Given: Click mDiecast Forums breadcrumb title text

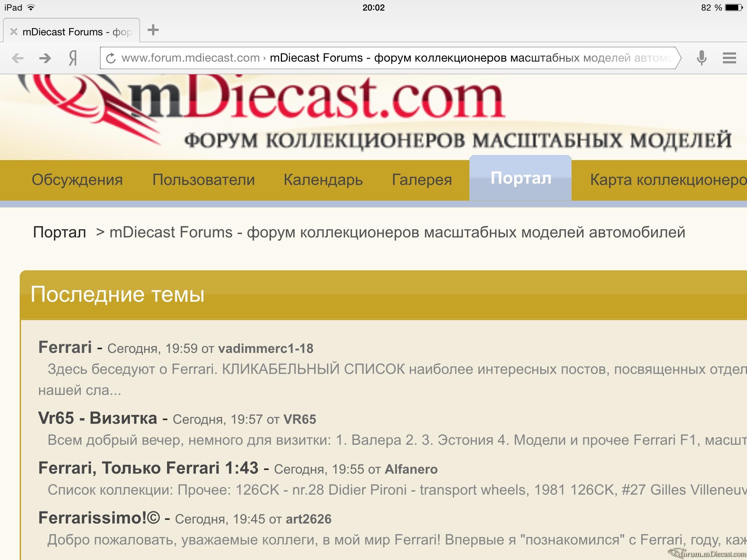Looking at the screenshot, I should pyautogui.click(x=397, y=232).
